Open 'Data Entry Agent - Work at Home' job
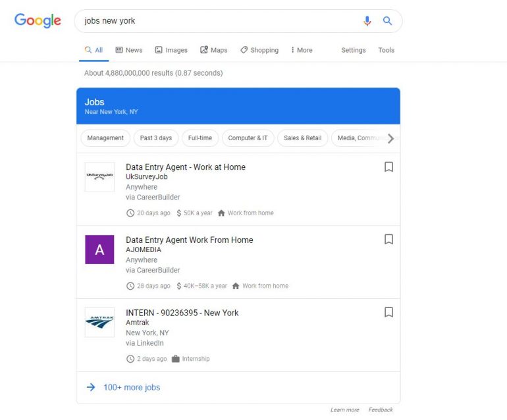 coord(186,167)
